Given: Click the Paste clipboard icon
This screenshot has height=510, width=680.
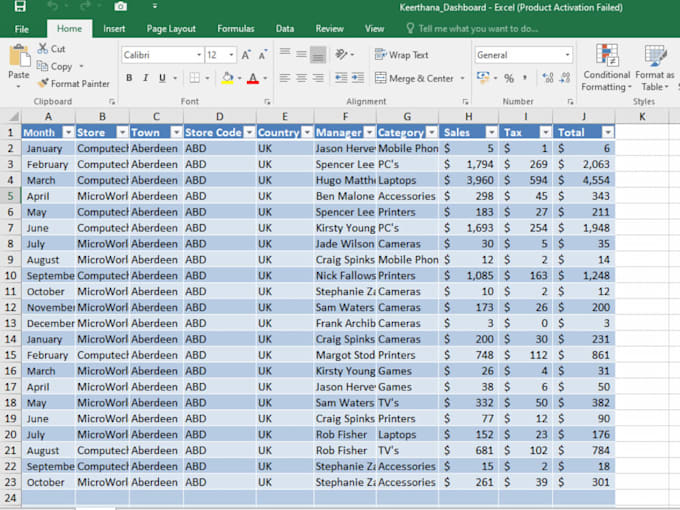Looking at the screenshot, I should 19,56.
